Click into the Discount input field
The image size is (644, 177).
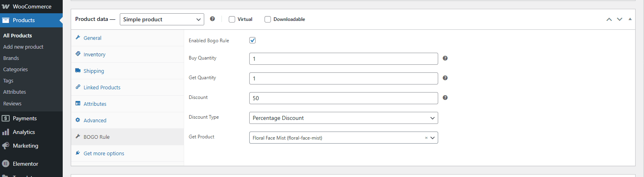click(343, 98)
